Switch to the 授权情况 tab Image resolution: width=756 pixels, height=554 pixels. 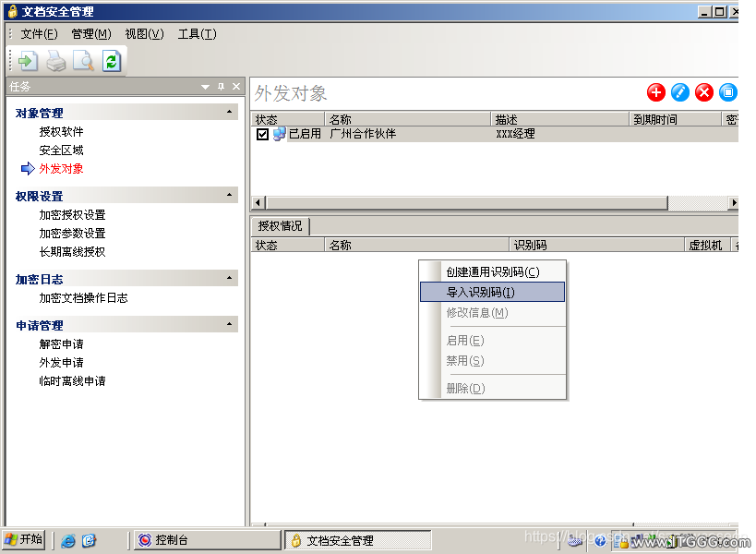280,225
